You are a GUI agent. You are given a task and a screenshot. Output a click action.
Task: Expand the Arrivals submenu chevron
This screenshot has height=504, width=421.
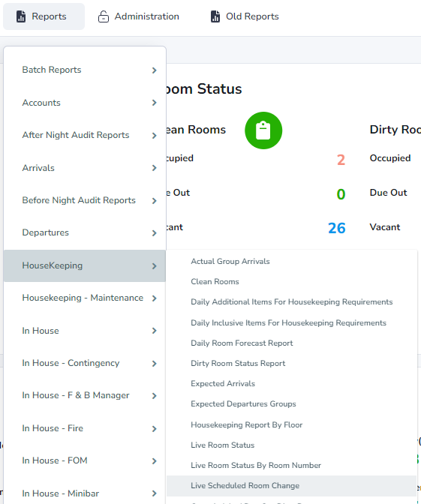coord(155,168)
